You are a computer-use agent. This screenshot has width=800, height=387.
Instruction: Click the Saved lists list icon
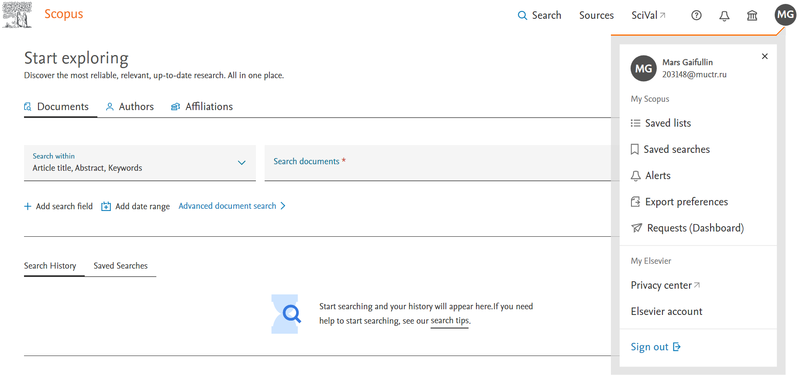tap(635, 123)
